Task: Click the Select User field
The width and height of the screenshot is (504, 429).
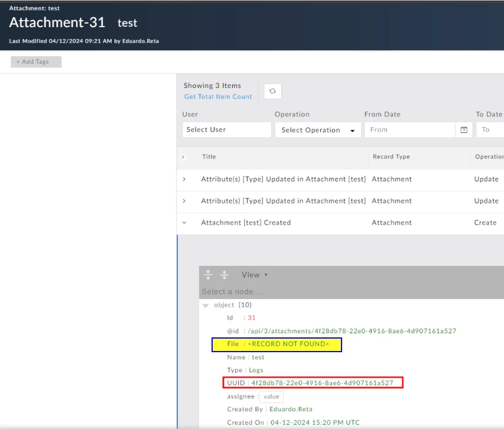Action: 227,130
